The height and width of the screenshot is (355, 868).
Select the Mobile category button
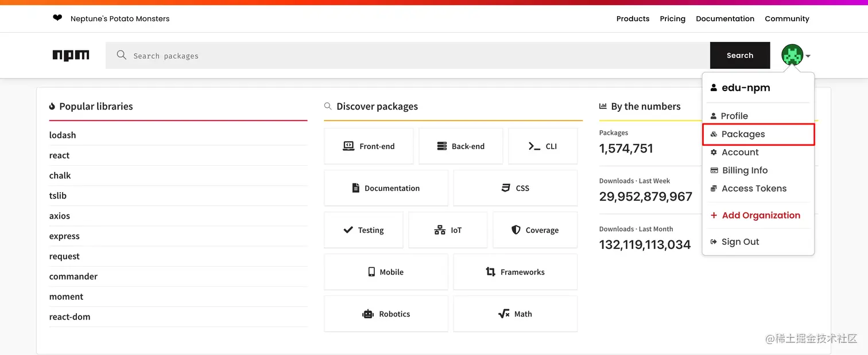pos(386,272)
